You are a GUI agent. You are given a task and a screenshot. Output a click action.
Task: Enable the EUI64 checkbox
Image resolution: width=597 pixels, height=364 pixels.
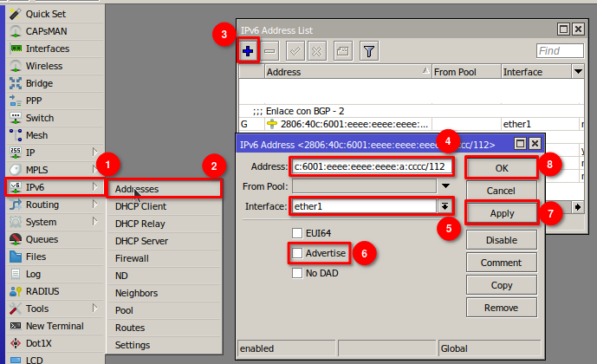click(x=297, y=234)
